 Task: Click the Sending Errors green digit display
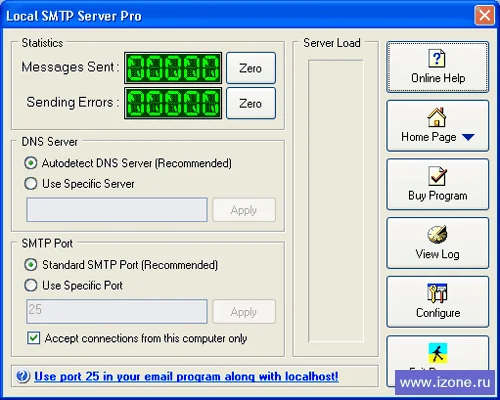173,103
